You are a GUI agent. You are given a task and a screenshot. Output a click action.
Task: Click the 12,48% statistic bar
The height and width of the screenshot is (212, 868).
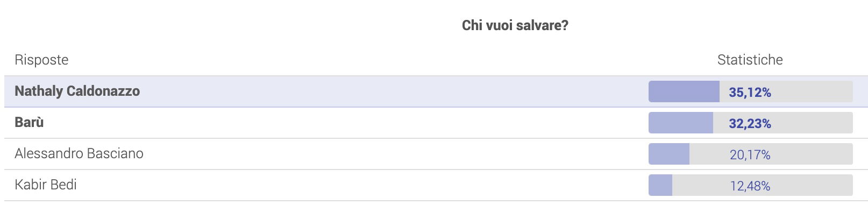click(x=751, y=185)
